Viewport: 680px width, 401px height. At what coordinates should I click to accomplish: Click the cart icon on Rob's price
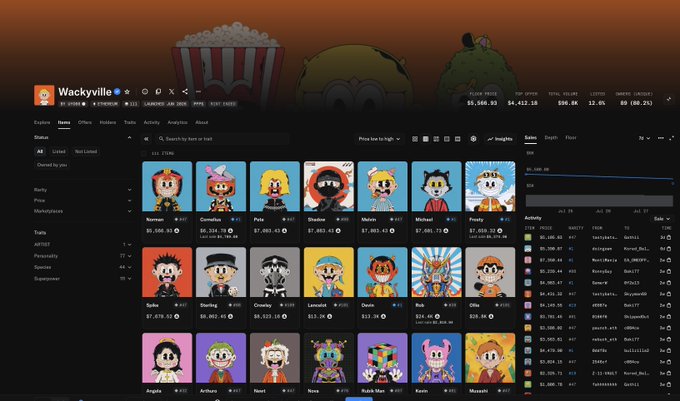pyautogui.click(x=437, y=316)
